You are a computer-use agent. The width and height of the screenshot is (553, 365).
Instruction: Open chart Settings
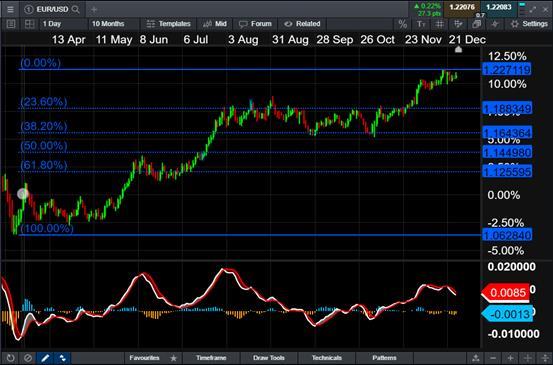pos(529,24)
